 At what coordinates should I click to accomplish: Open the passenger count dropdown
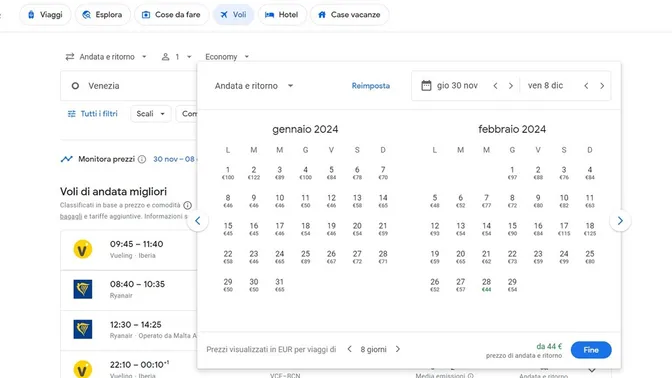(177, 57)
